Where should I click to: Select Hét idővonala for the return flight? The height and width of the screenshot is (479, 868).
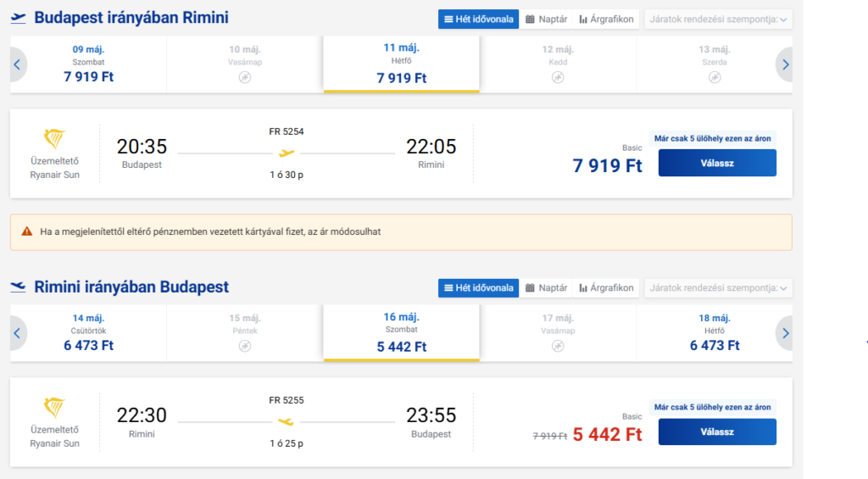477,287
